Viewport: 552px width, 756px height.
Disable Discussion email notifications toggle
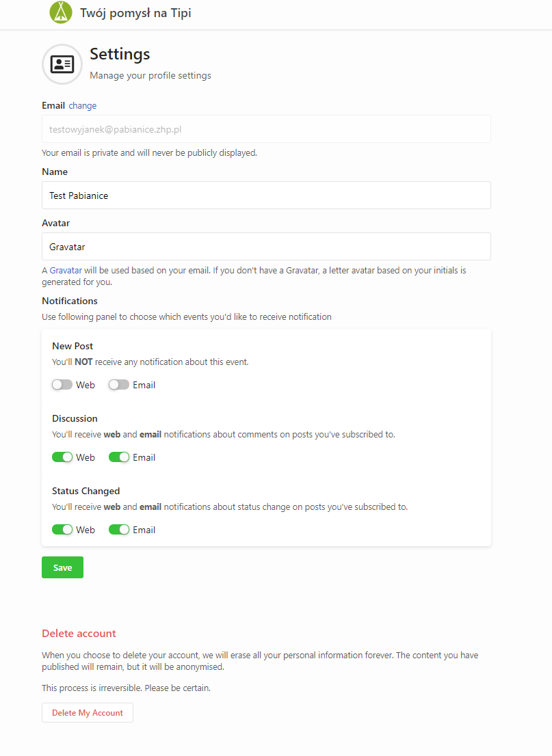[119, 457]
